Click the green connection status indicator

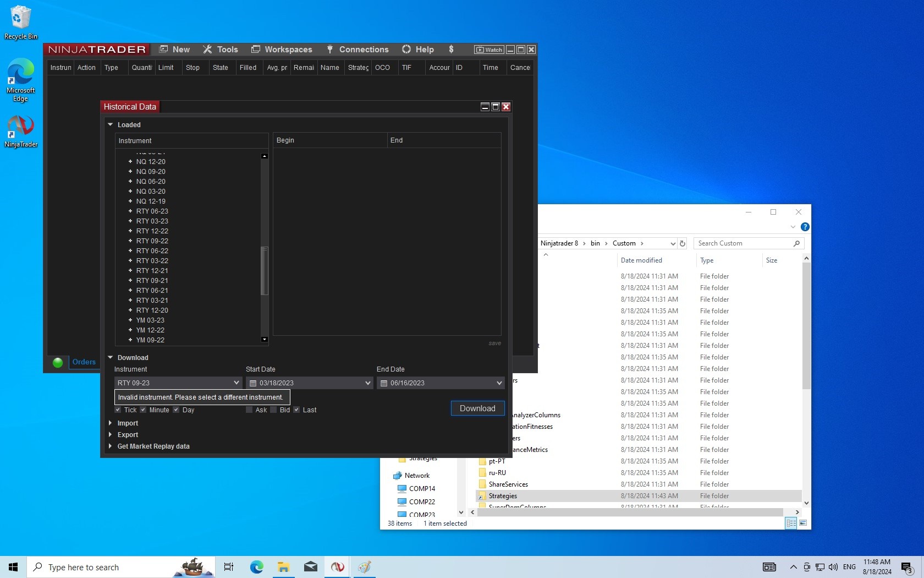(58, 362)
